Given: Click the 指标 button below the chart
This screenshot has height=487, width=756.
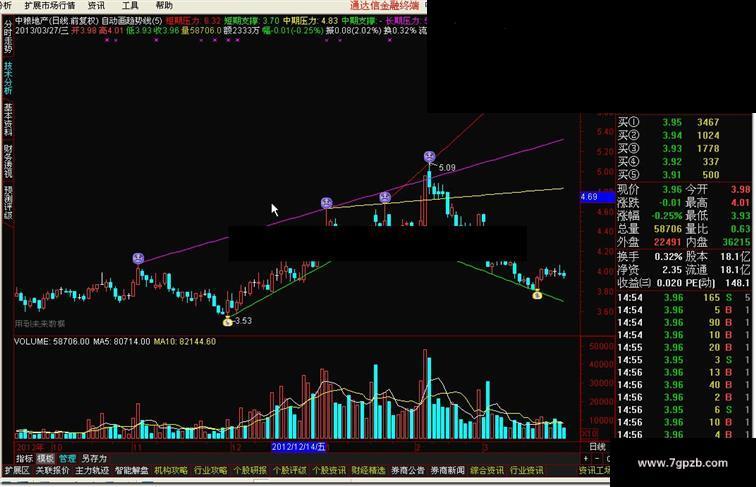Looking at the screenshot, I should tap(24, 458).
